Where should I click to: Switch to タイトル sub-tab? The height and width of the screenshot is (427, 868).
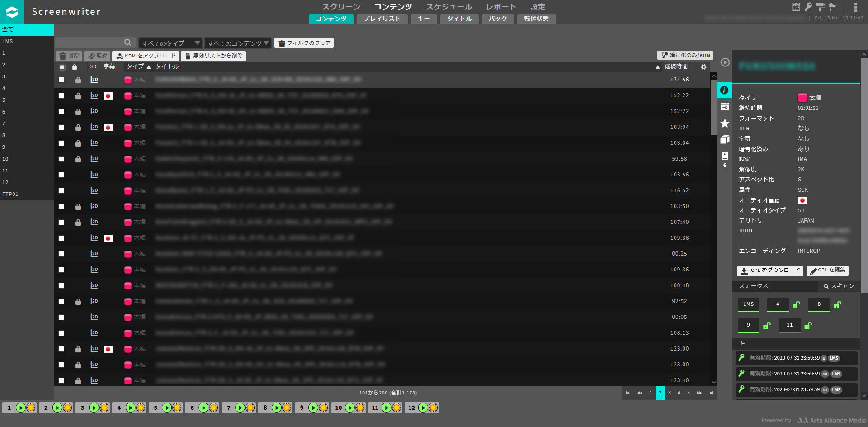pos(459,19)
